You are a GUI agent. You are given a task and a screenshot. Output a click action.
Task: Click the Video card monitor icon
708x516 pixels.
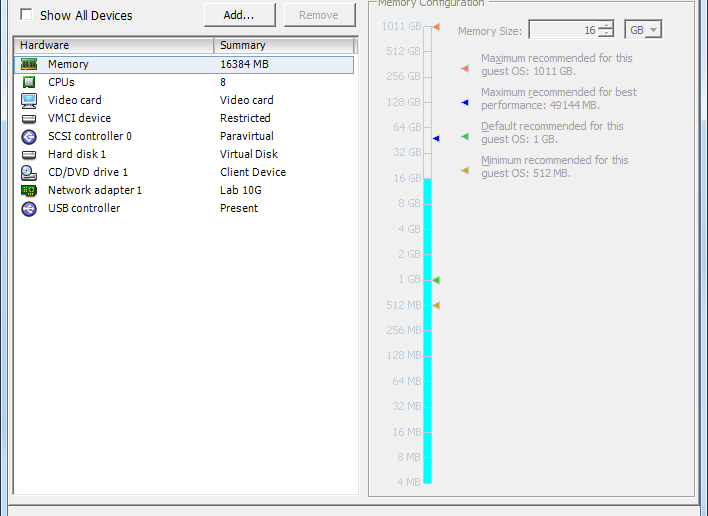29,100
